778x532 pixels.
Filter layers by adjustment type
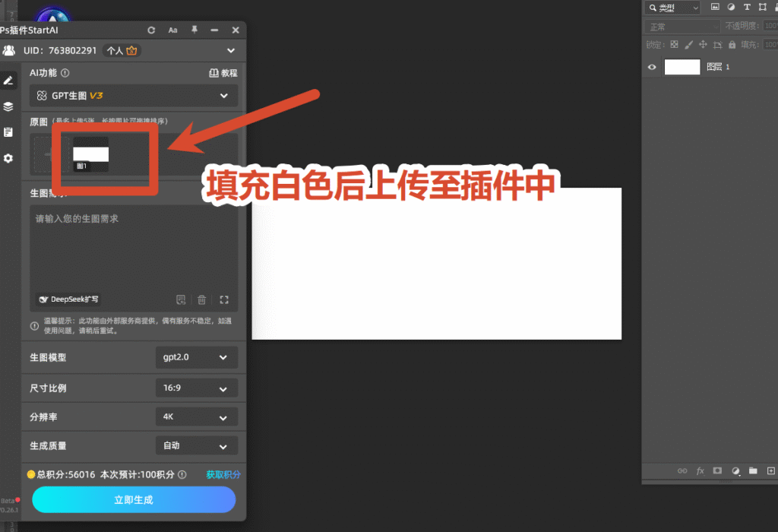tap(731, 7)
